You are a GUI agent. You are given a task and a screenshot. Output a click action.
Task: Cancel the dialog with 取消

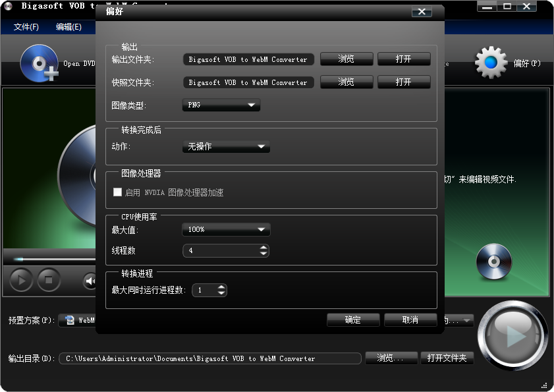[410, 320]
